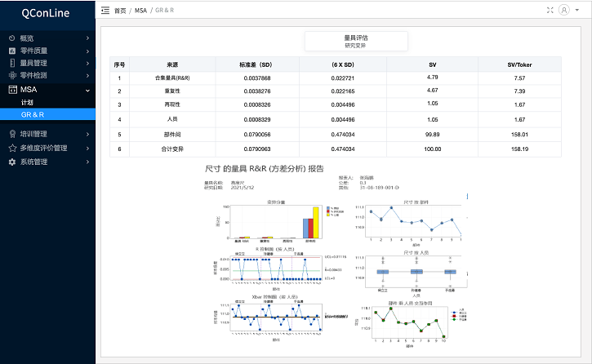Click the 合集量具(R&R) table row

coord(342,78)
